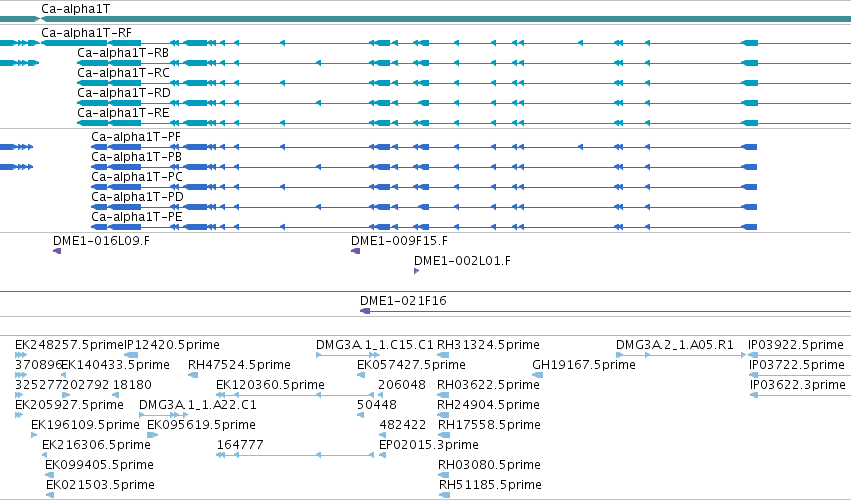The width and height of the screenshot is (851, 500).
Task: Select EST RH24904.5prime label
Action: pos(488,405)
